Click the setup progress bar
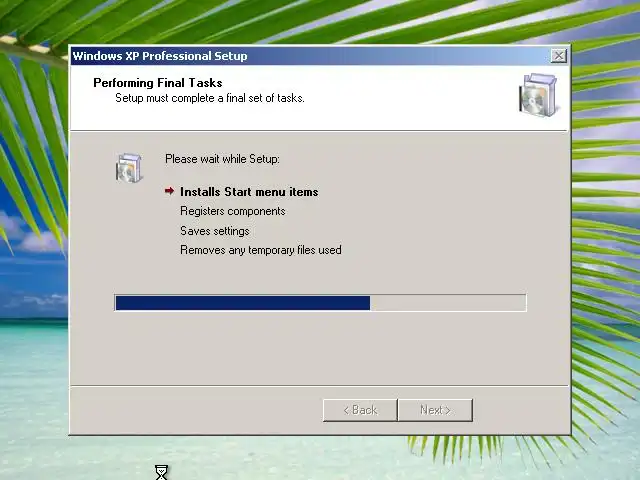This screenshot has height=480, width=640. tap(320, 303)
